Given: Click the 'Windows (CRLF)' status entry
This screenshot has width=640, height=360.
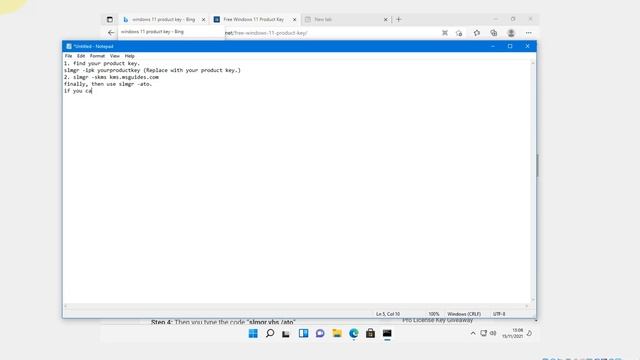Looking at the screenshot, I should pyautogui.click(x=464, y=314).
